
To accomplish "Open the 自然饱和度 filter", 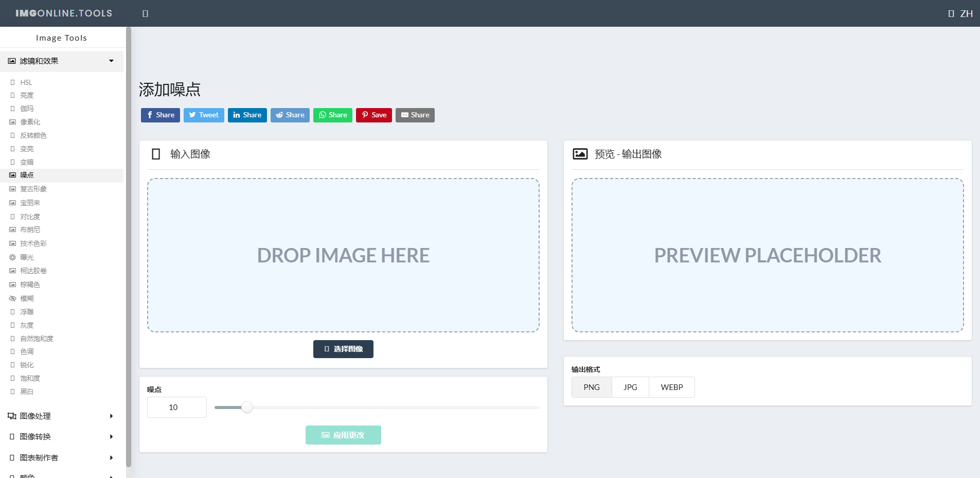I will [x=37, y=339].
